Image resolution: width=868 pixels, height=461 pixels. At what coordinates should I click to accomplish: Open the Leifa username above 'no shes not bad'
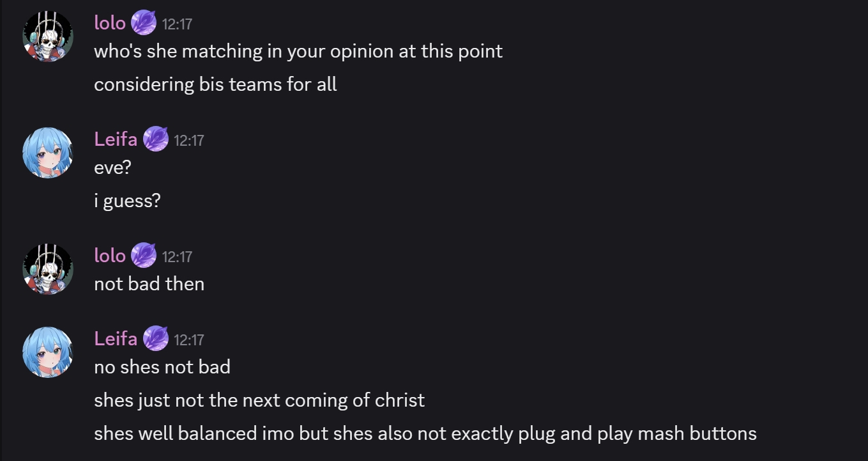click(x=116, y=338)
